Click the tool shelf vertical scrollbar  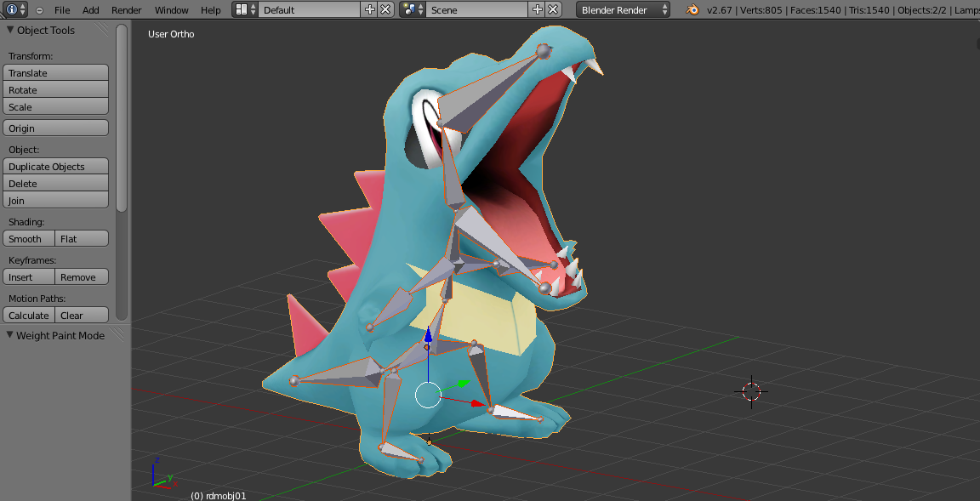point(122,117)
